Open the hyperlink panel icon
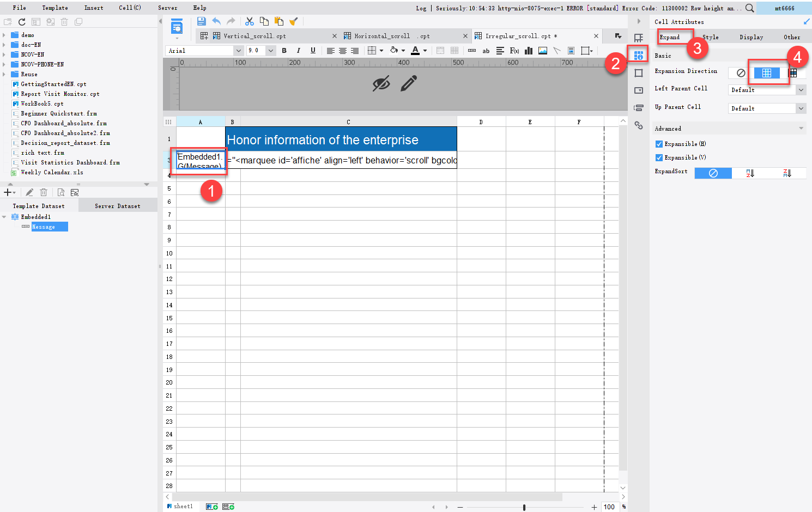 (639, 125)
